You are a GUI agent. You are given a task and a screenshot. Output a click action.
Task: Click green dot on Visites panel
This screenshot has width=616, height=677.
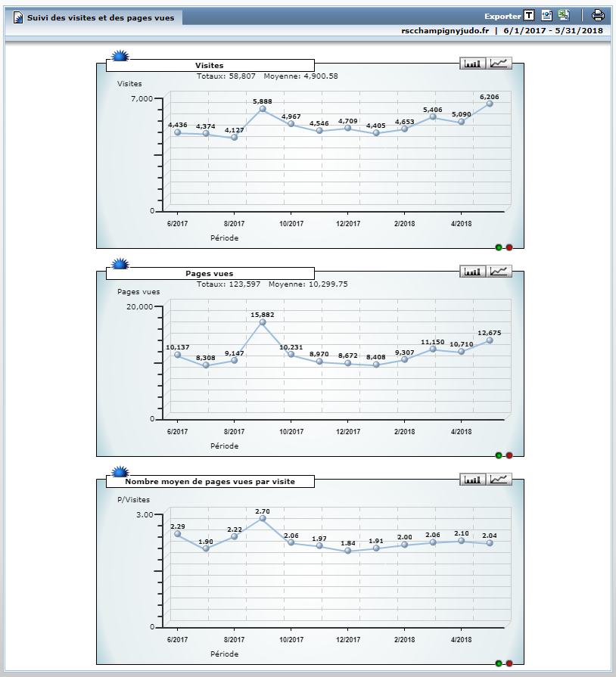[x=499, y=247]
